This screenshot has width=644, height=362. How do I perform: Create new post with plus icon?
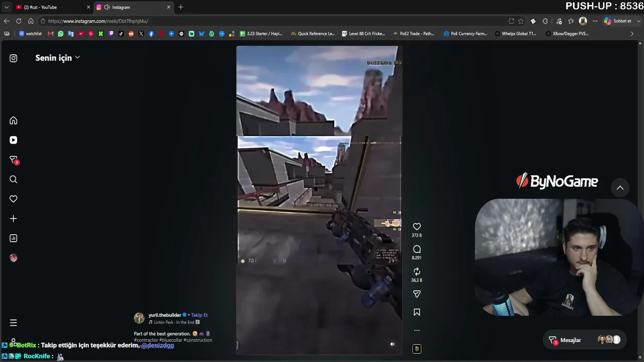coord(14,219)
